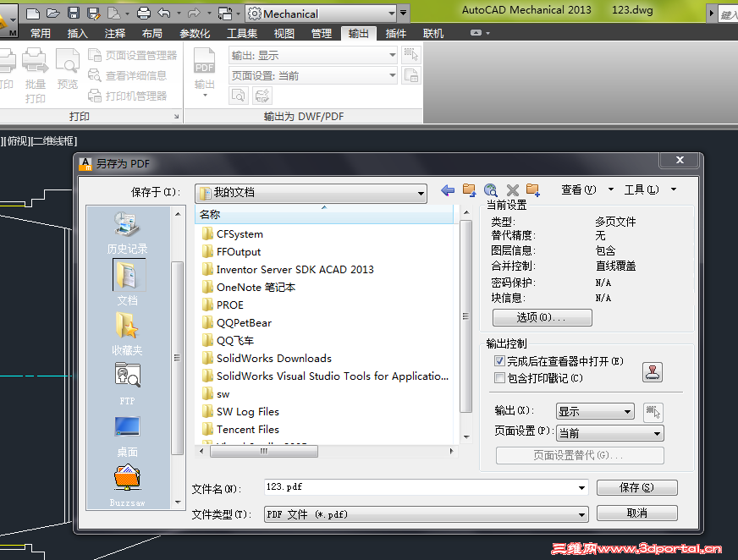Select Favorites (收藏夹) in places sidebar

click(x=127, y=333)
